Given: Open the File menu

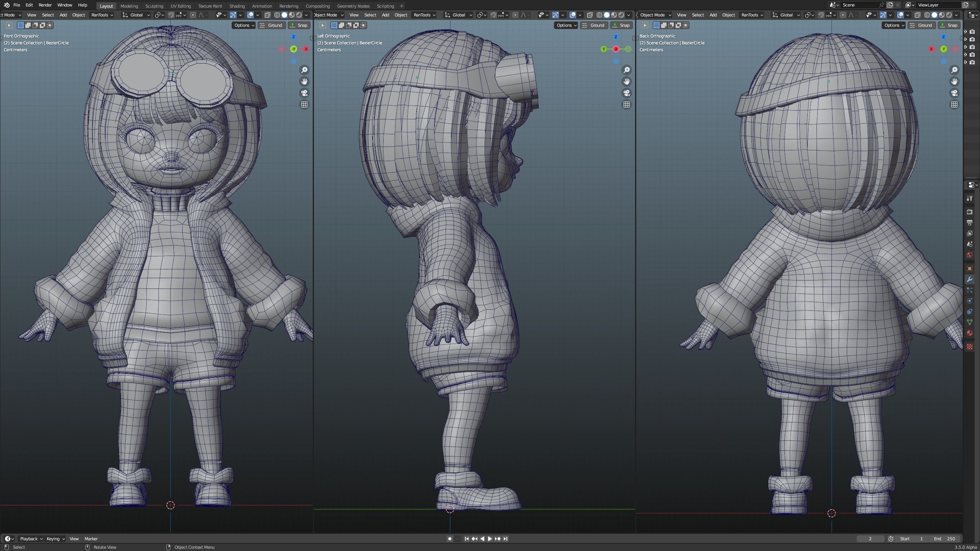Looking at the screenshot, I should point(16,5).
